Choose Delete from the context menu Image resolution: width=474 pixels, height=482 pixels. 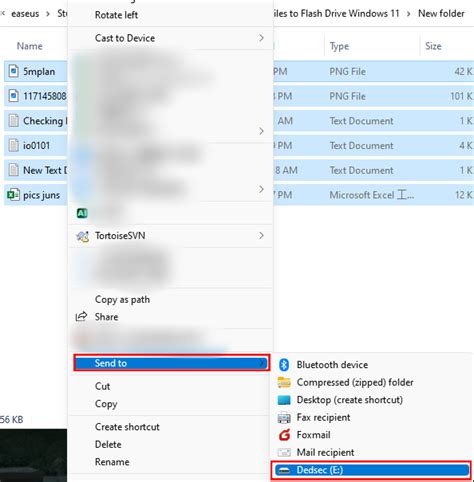click(108, 444)
